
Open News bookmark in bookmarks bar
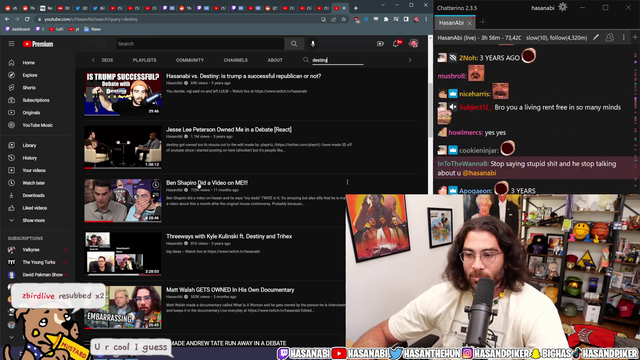(92, 29)
